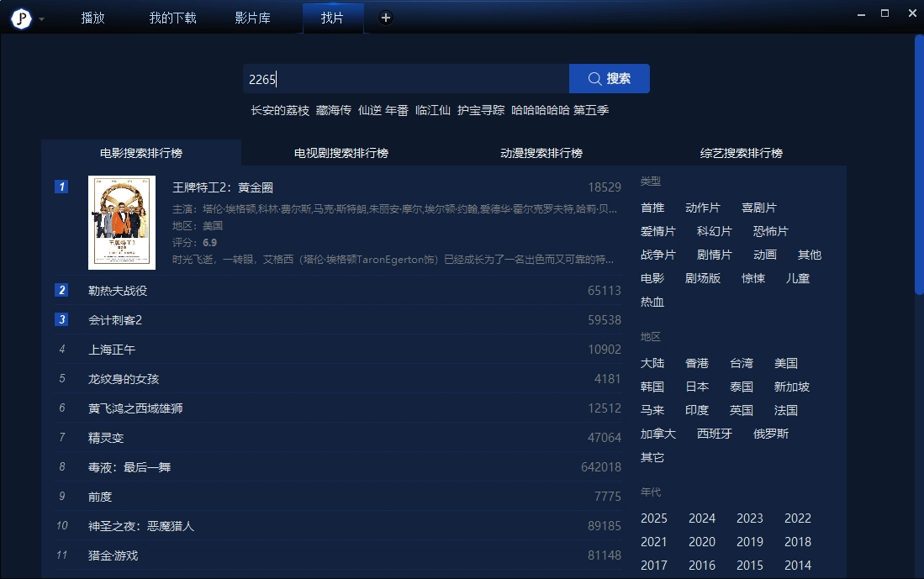Open the 播放 tab
924x579 pixels.
point(93,18)
